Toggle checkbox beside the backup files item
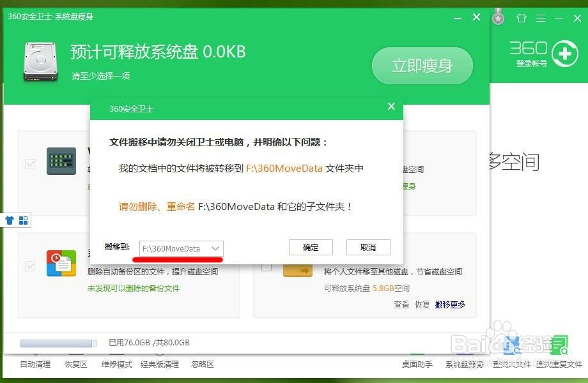 pos(30,266)
